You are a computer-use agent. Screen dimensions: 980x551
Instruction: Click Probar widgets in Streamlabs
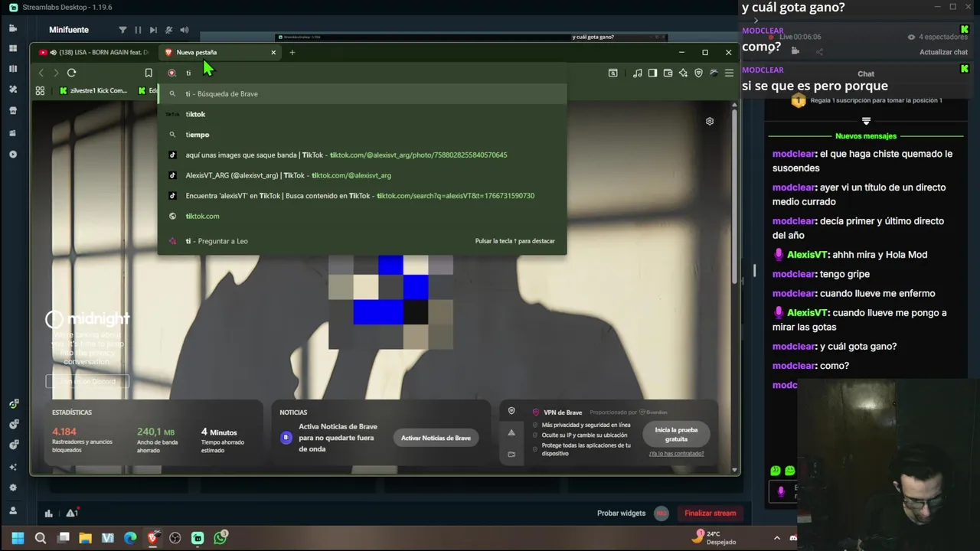(621, 514)
